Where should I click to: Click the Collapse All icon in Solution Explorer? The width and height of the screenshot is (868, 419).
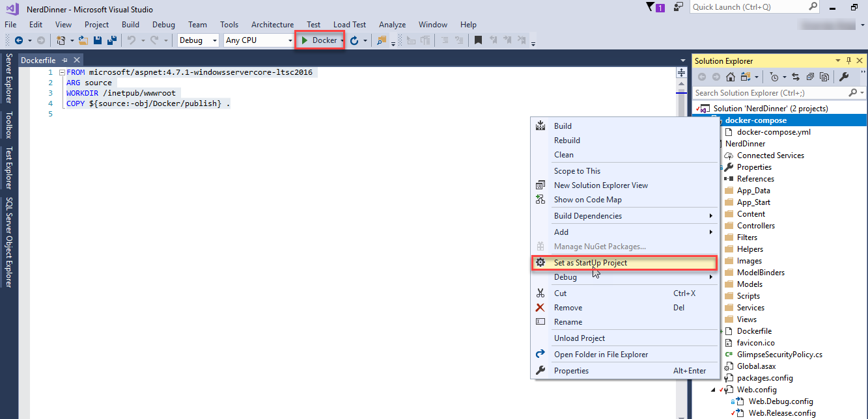pyautogui.click(x=810, y=77)
